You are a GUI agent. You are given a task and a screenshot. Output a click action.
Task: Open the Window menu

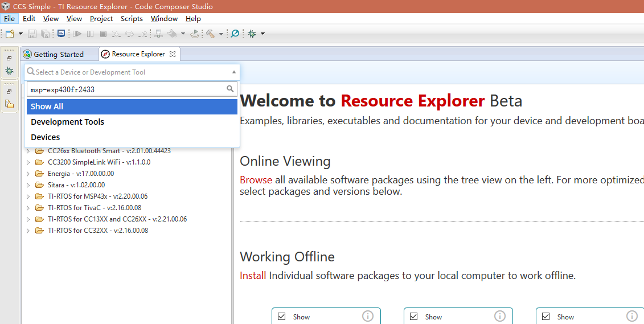164,18
